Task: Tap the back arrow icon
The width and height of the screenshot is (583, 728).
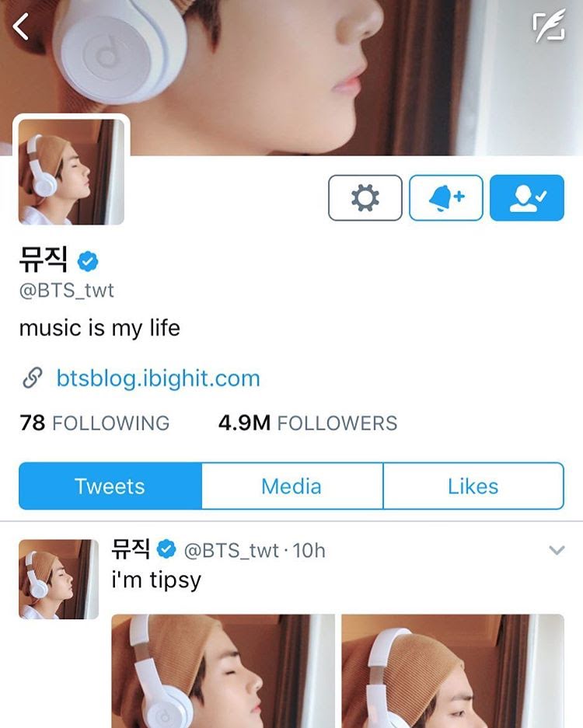Action: tap(21, 26)
